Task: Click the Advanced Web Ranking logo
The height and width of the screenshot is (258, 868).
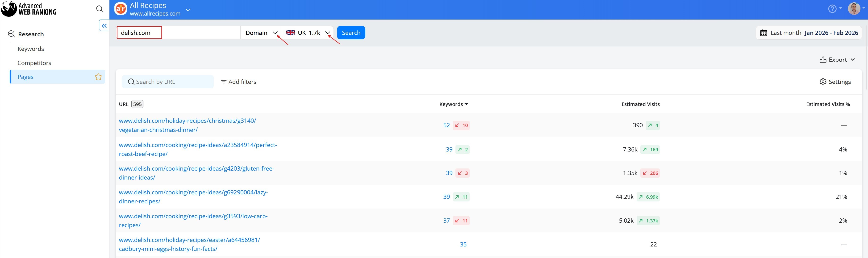Action: [29, 9]
